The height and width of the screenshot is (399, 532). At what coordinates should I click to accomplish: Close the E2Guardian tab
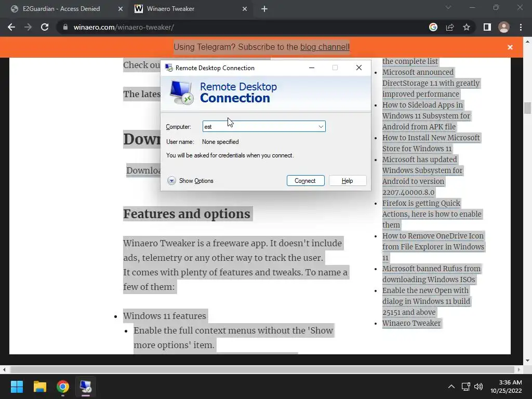(x=121, y=9)
